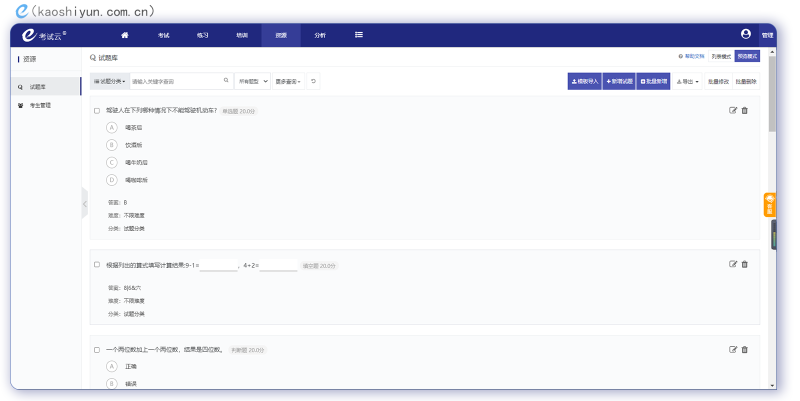Open the list menu icon in navbar
This screenshot has width=800, height=401.
point(359,35)
